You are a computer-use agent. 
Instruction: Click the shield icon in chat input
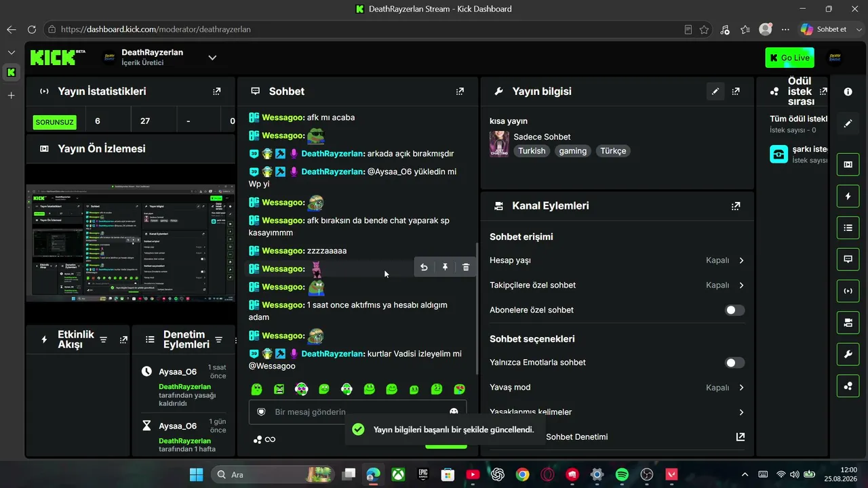[261, 412]
